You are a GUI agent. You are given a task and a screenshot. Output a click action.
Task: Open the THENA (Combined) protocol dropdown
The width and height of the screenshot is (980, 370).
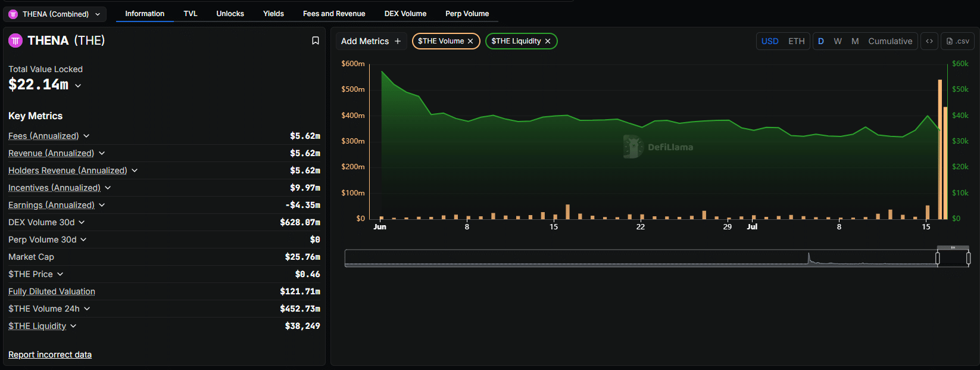click(55, 14)
